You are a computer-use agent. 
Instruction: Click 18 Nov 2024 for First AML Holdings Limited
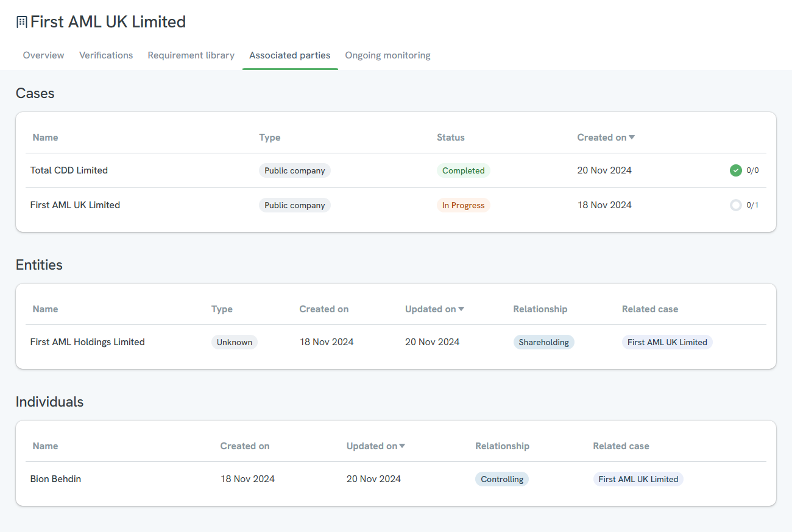[327, 342]
